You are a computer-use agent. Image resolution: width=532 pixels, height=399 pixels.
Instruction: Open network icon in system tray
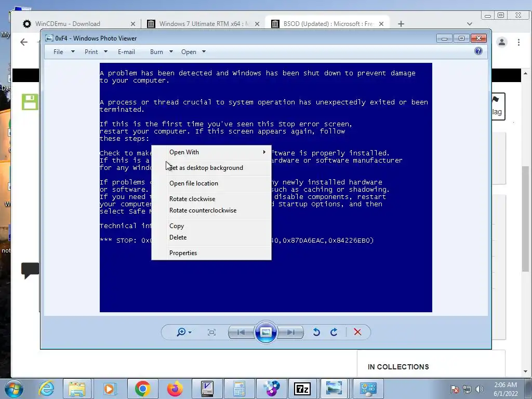coord(467,389)
